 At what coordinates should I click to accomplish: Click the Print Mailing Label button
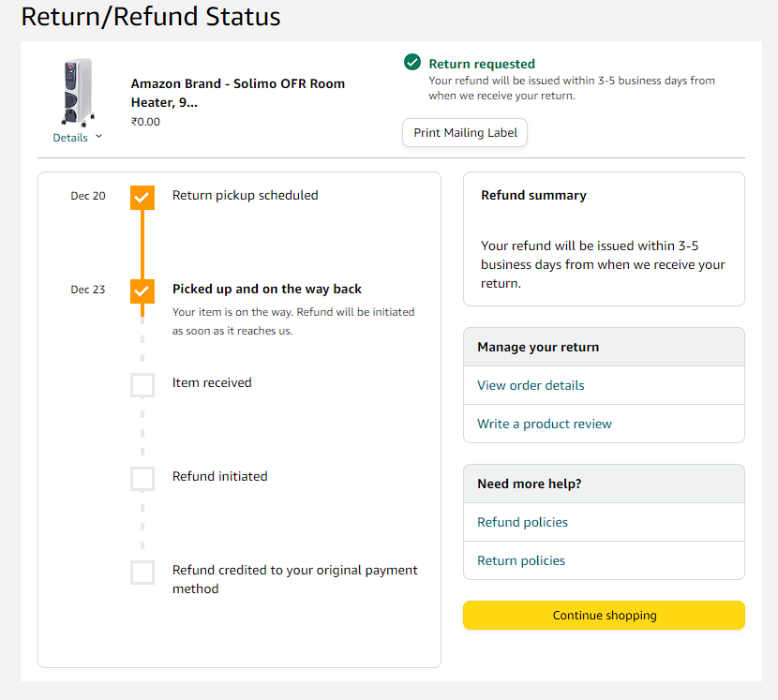465,132
